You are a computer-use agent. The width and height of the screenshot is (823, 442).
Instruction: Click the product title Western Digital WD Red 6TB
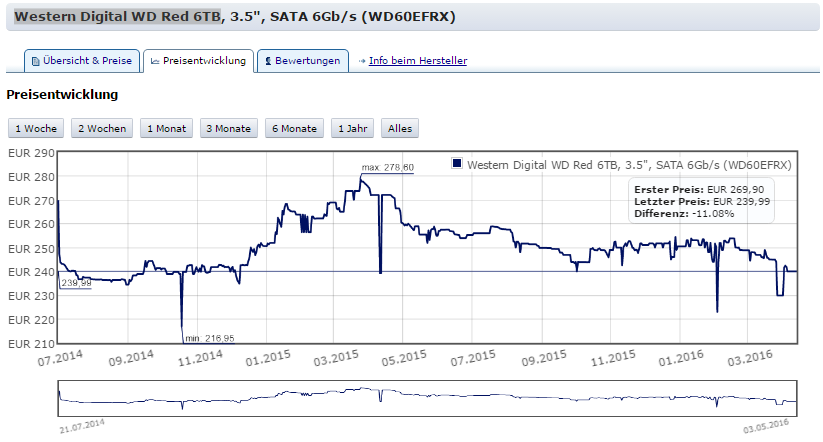pos(117,17)
